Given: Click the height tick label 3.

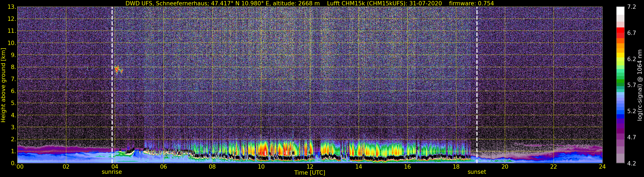Looking at the screenshot, I should (13, 127).
